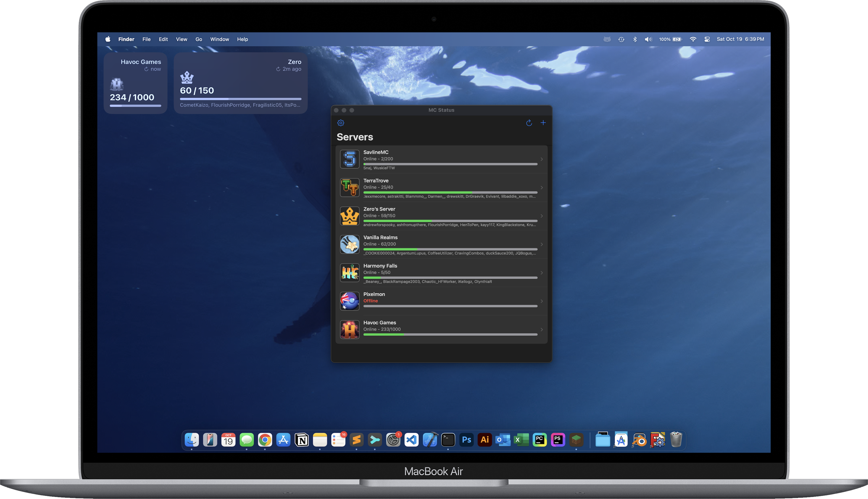868x499 pixels.
Task: Click the SavlineMC server icon
Action: click(x=350, y=159)
